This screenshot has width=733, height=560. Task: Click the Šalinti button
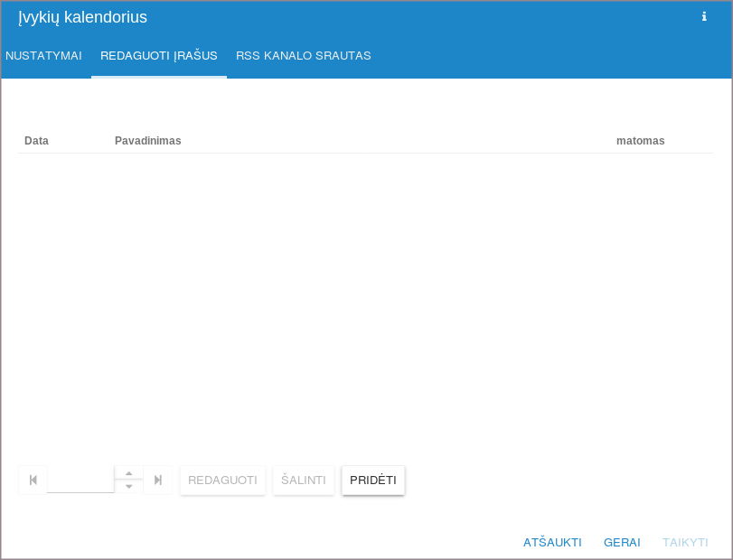coord(304,481)
